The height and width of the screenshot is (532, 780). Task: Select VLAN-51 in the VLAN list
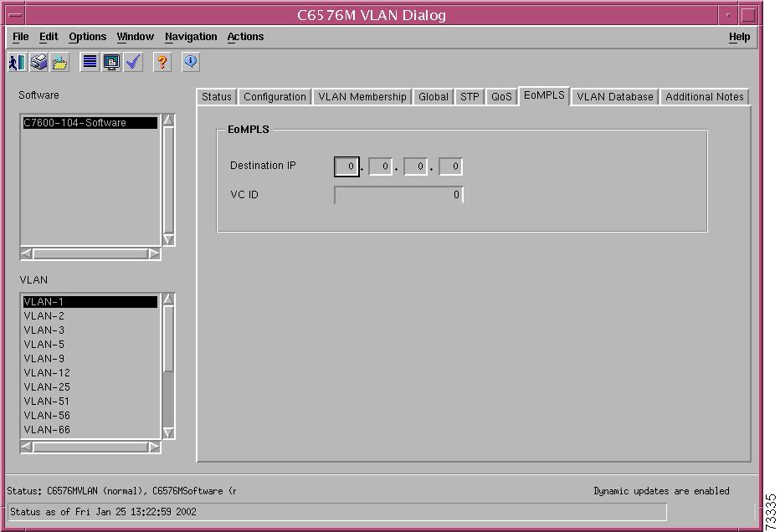[x=90, y=402]
